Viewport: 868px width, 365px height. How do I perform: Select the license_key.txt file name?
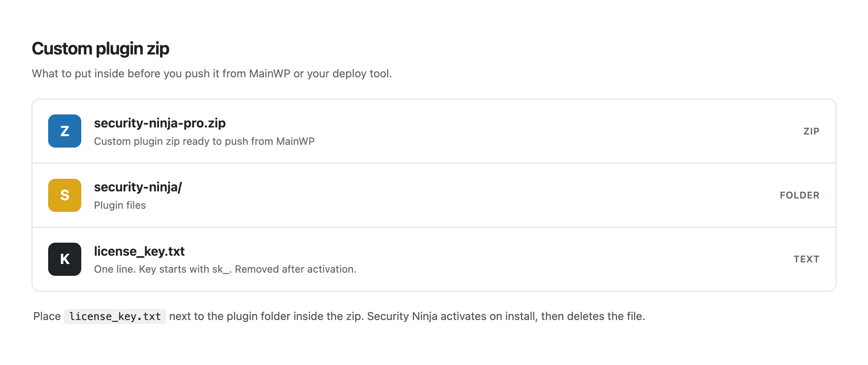click(139, 251)
